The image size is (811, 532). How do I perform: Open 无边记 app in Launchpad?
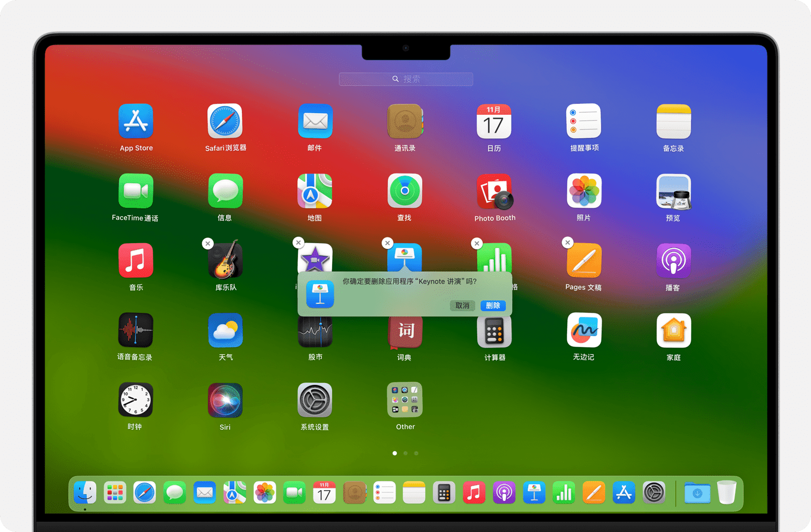coord(584,330)
